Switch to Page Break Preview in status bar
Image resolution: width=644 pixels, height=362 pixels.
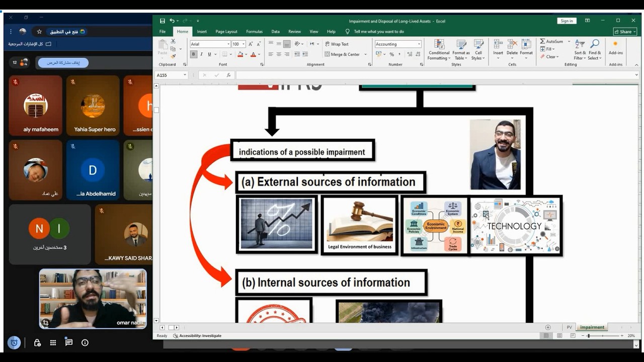(572, 335)
